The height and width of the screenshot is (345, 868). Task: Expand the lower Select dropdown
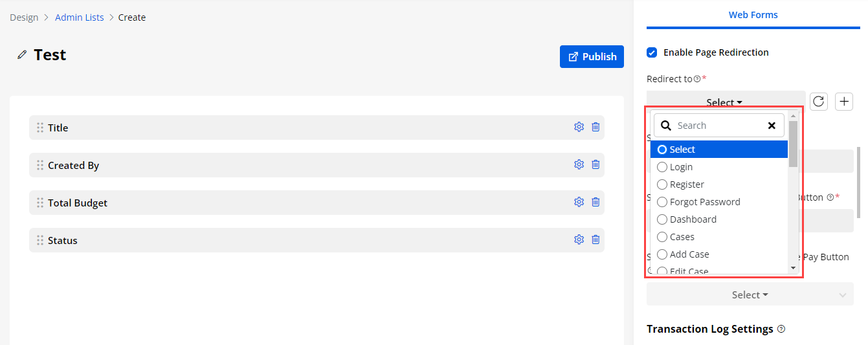click(x=750, y=295)
